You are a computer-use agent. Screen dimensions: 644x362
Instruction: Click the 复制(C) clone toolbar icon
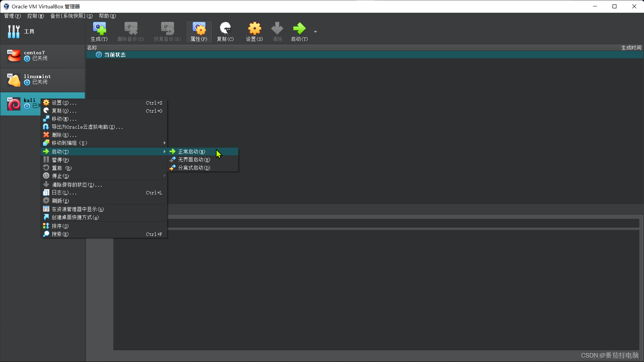pyautogui.click(x=225, y=32)
